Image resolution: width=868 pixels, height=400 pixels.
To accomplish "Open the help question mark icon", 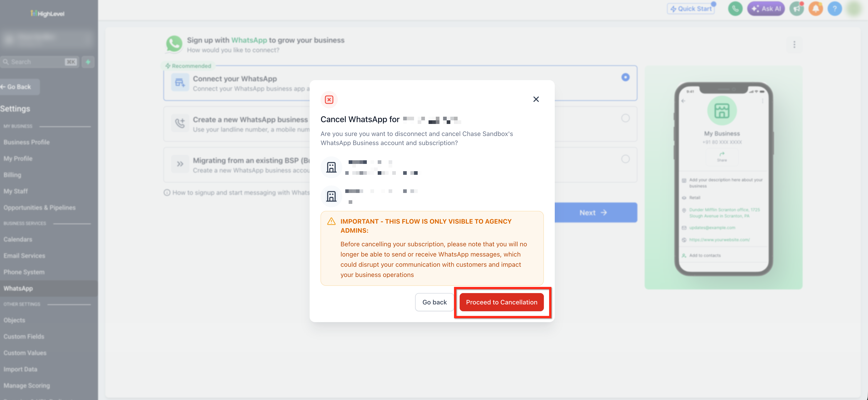I will coord(835,9).
